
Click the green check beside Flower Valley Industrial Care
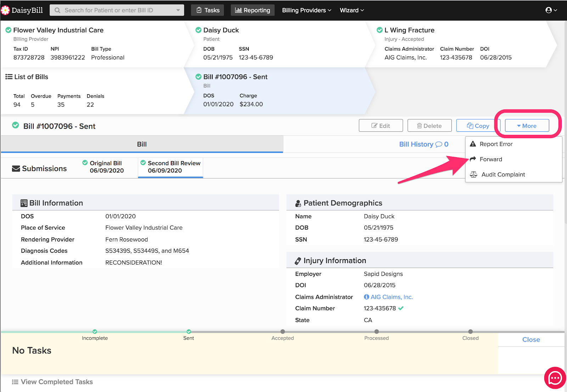click(x=9, y=30)
